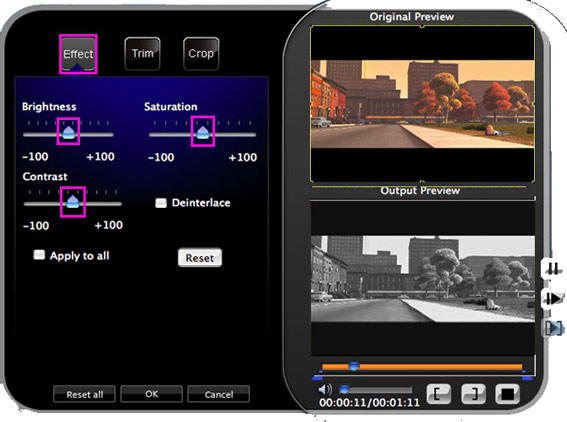Click the Contrast label text
Image resolution: width=567 pixels, height=422 pixels.
click(x=45, y=176)
